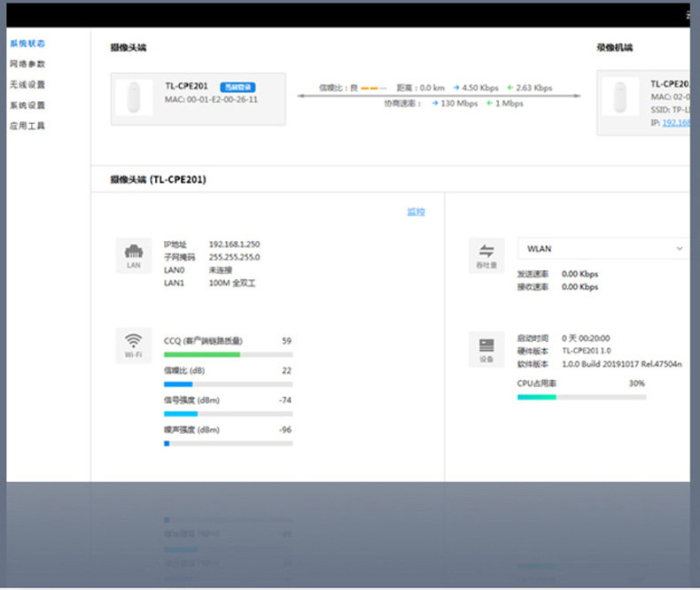
Task: Click the green download arrow beside 2.63 Kbps
Action: 510,88
